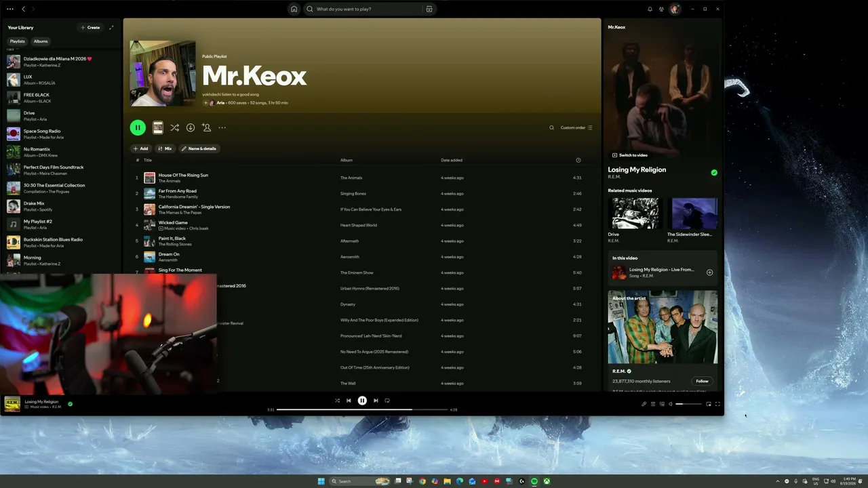
Task: Click the Add button under playlist controls
Action: pyautogui.click(x=140, y=148)
